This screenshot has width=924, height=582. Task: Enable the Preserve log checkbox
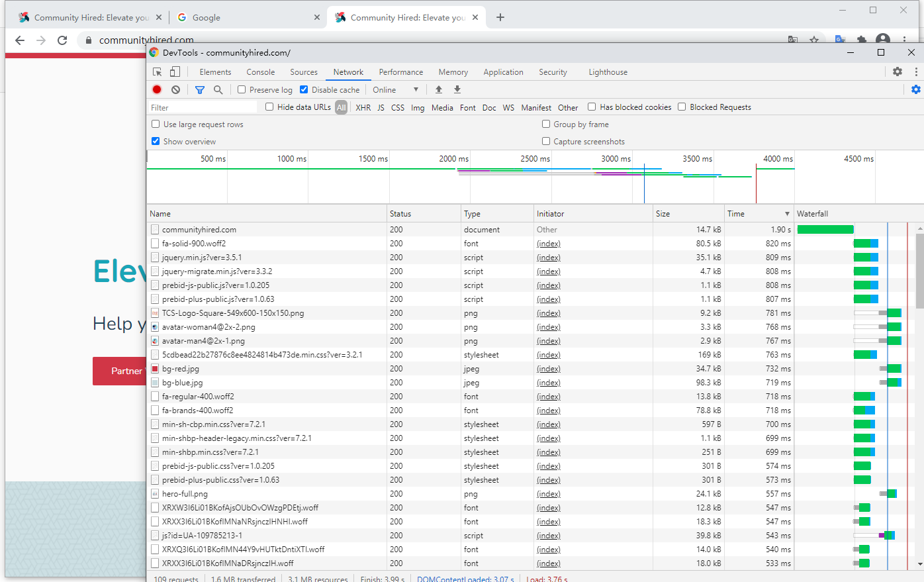242,89
